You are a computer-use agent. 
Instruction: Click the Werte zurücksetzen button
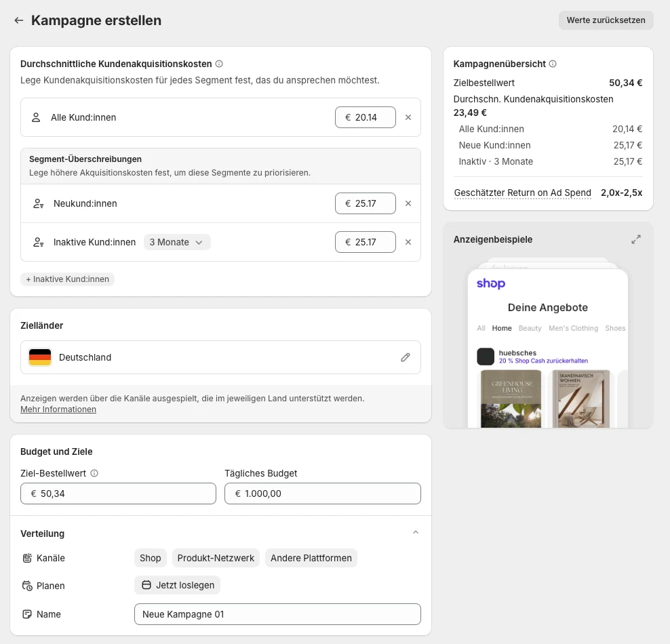[x=606, y=20]
